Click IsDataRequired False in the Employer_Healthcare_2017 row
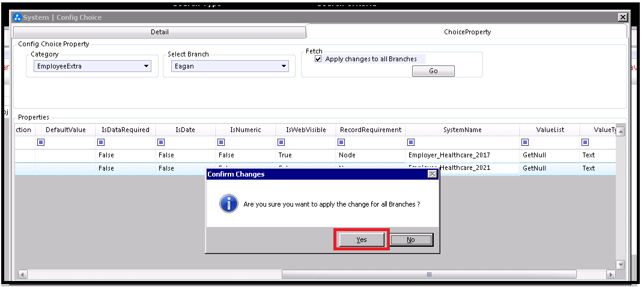 (x=126, y=155)
